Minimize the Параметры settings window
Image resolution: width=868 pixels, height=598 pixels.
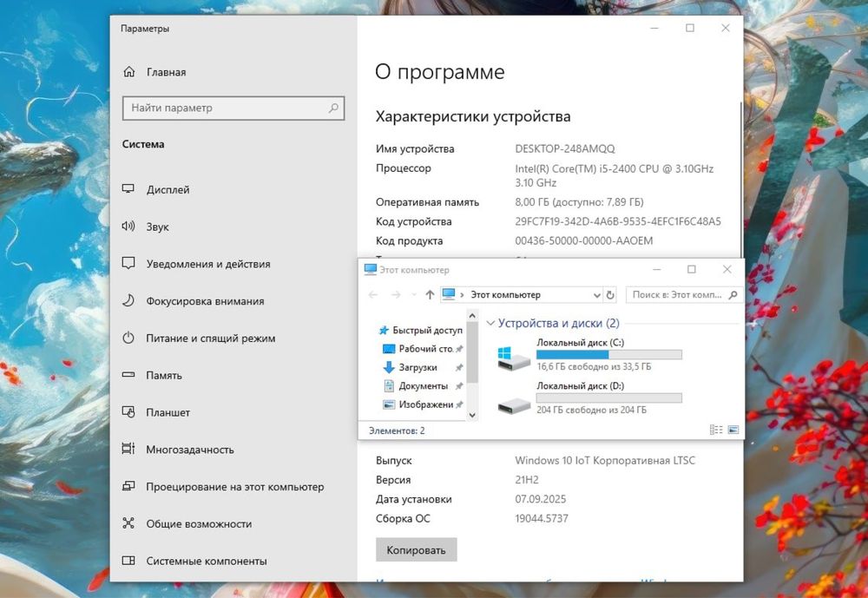pyautogui.click(x=654, y=28)
